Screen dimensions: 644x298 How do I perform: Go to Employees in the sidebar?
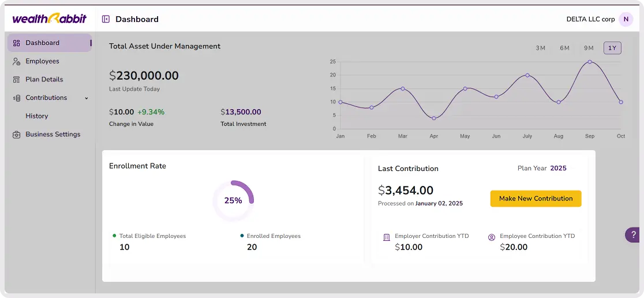coord(42,61)
